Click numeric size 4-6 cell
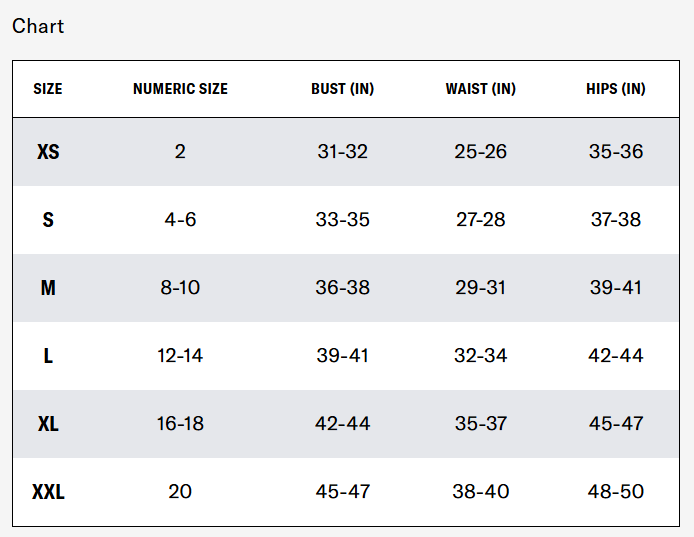Image resolution: width=694 pixels, height=537 pixels. click(180, 220)
